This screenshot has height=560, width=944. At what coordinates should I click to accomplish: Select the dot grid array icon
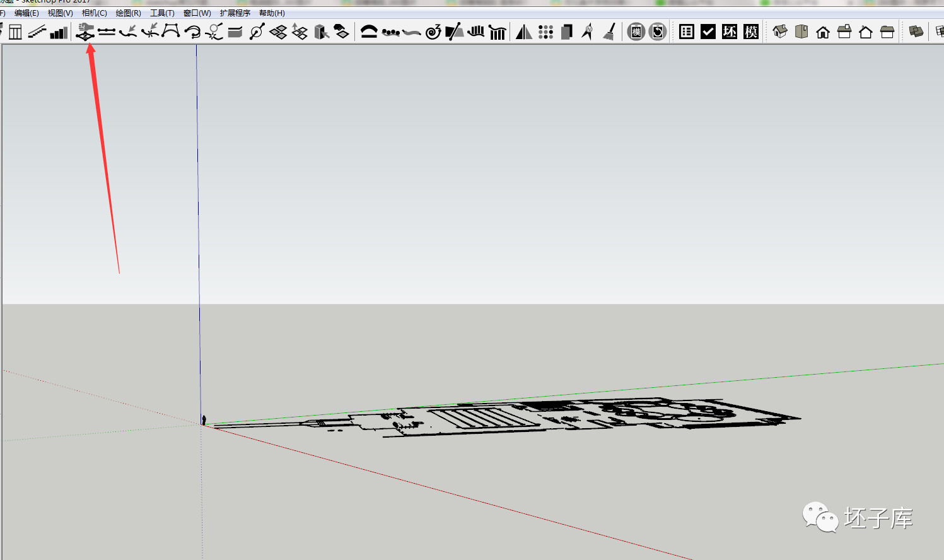546,32
